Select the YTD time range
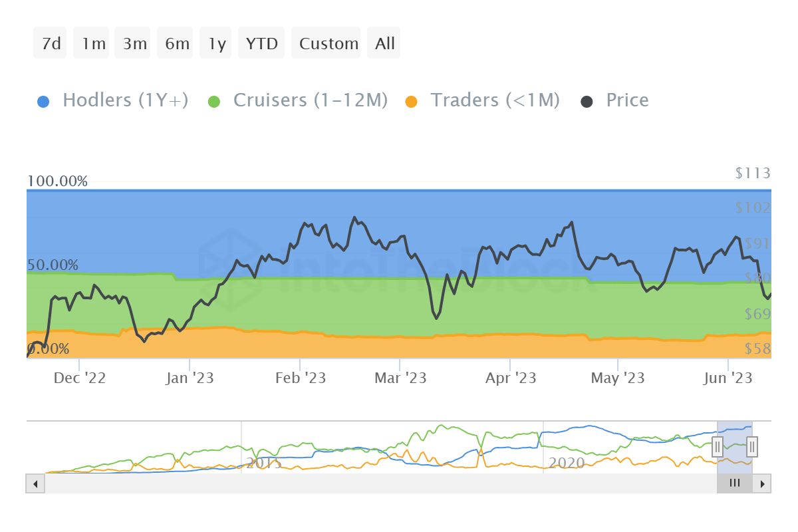 (x=261, y=43)
